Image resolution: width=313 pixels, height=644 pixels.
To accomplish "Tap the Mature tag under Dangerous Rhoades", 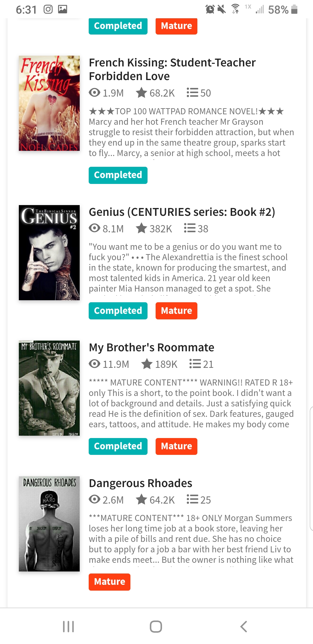I will click(x=110, y=582).
